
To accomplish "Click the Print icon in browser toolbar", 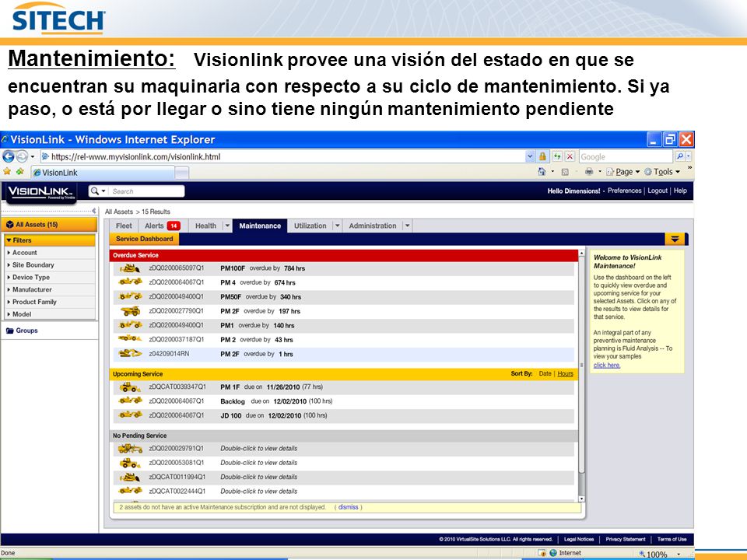I will tap(589, 171).
